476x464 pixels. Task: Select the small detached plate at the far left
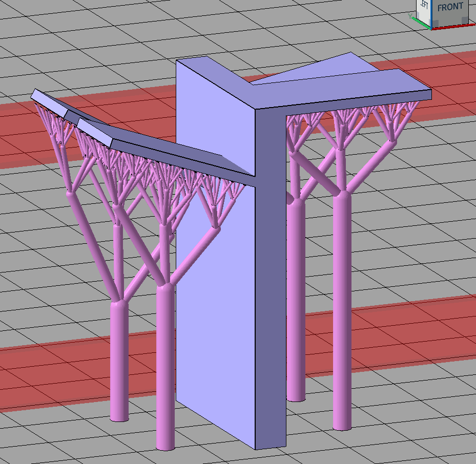50,102
